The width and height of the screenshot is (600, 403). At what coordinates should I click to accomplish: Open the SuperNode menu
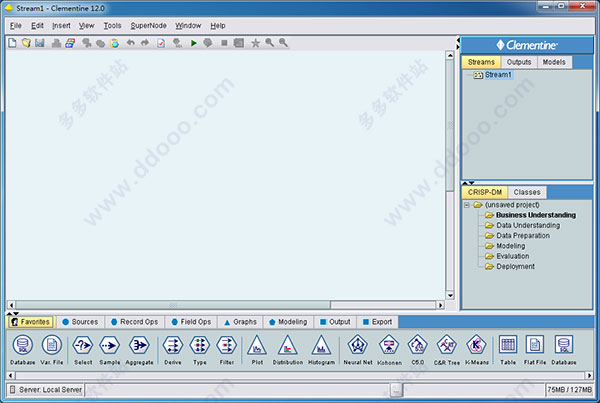148,26
